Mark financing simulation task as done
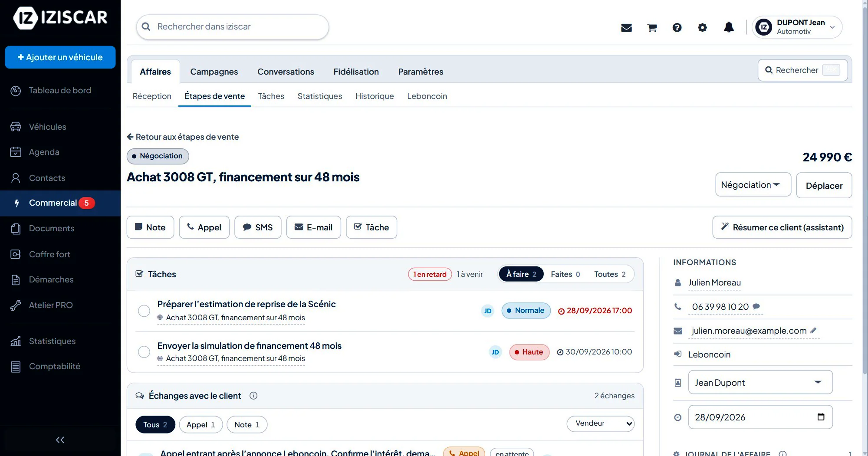 point(144,352)
